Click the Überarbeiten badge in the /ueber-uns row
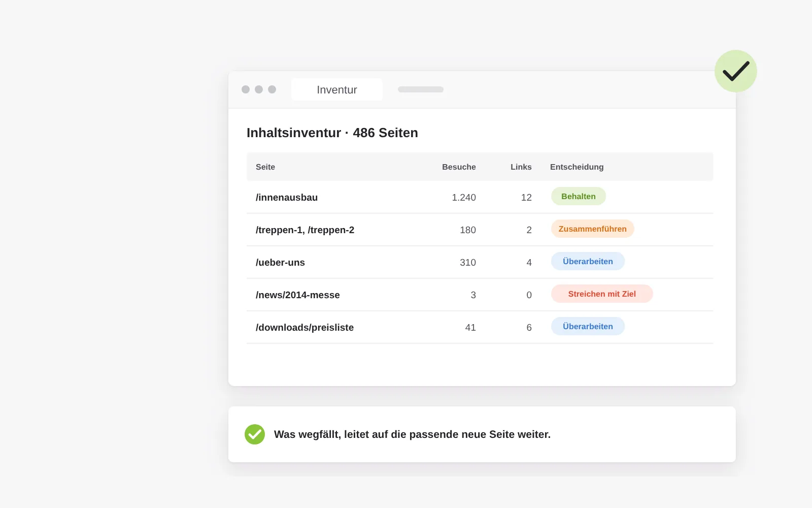 588,261
